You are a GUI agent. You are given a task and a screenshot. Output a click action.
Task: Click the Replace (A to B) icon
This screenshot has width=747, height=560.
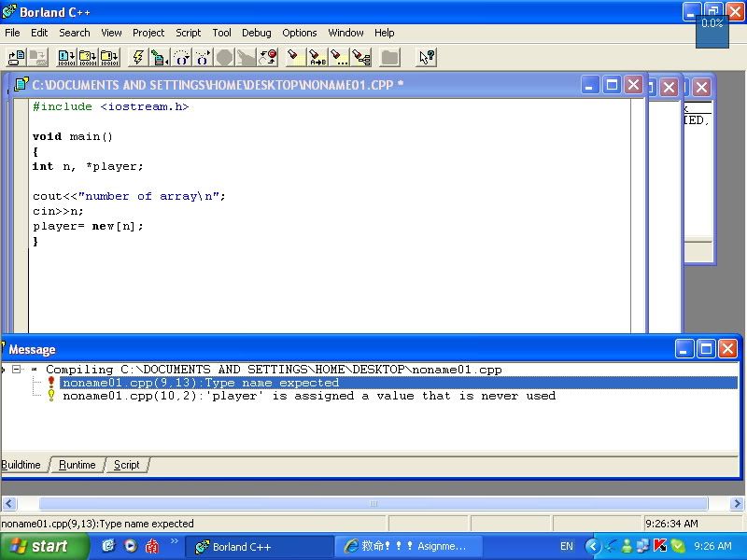click(x=317, y=58)
